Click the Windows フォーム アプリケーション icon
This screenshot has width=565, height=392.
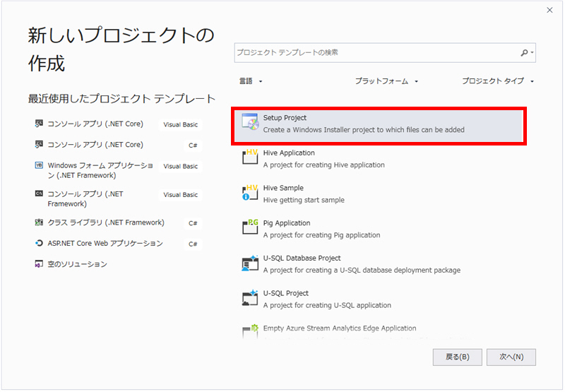coord(39,165)
